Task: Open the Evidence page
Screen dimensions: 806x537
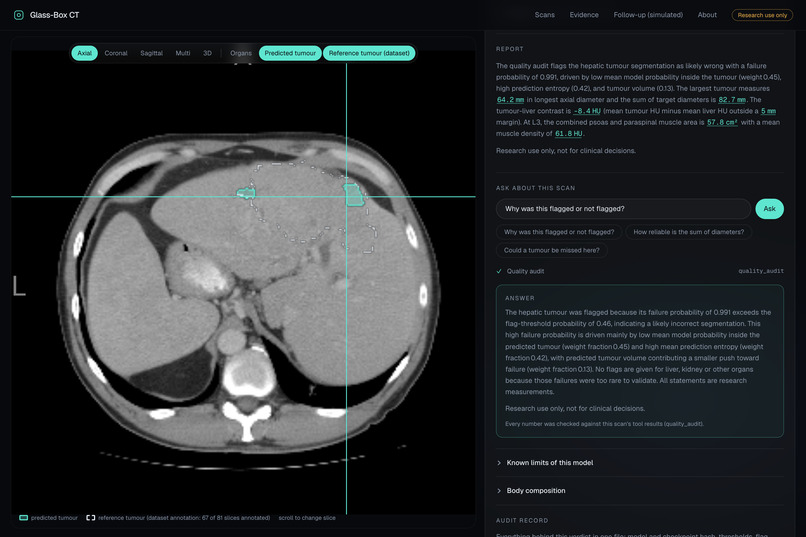Action: coord(584,15)
